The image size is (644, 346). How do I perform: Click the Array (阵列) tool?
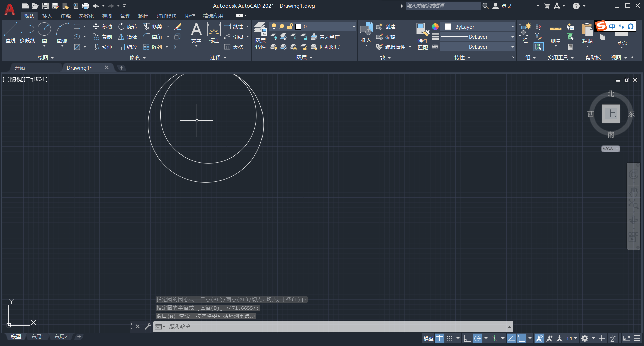coord(153,47)
